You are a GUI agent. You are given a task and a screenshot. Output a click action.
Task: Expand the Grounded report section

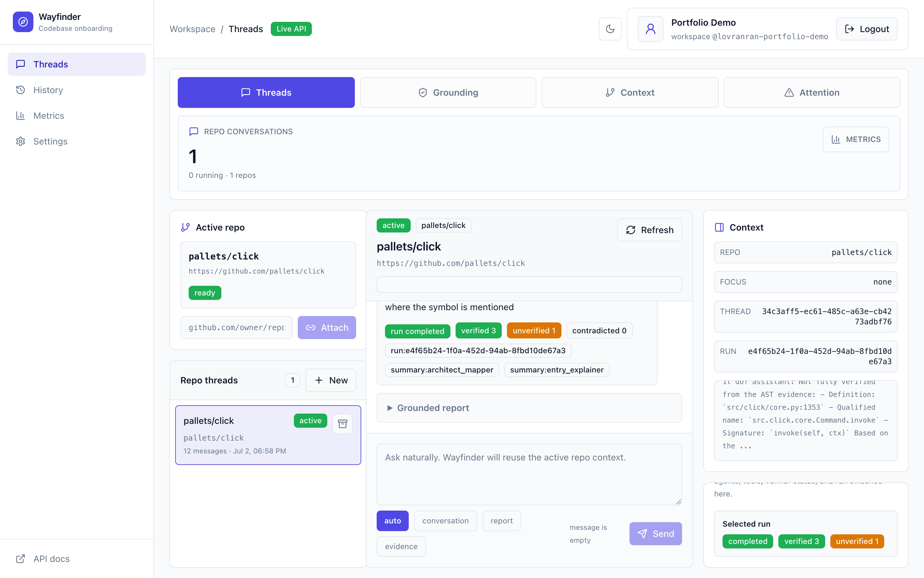click(529, 408)
